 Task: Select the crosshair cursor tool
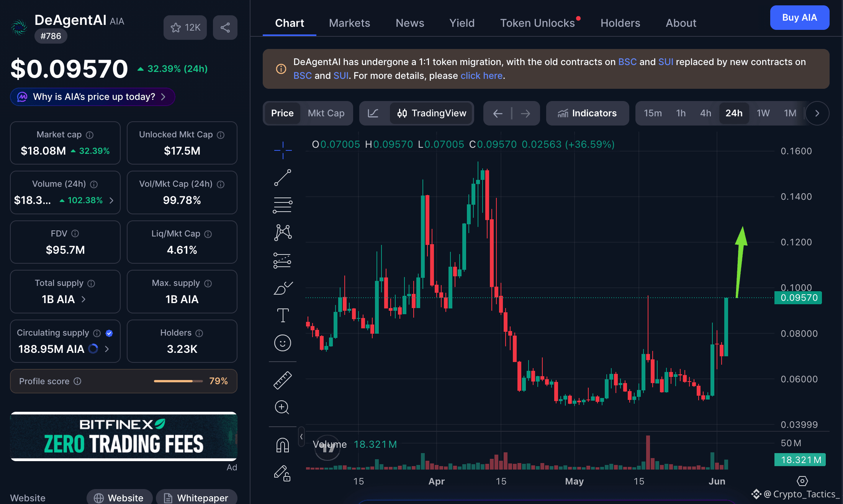(283, 150)
